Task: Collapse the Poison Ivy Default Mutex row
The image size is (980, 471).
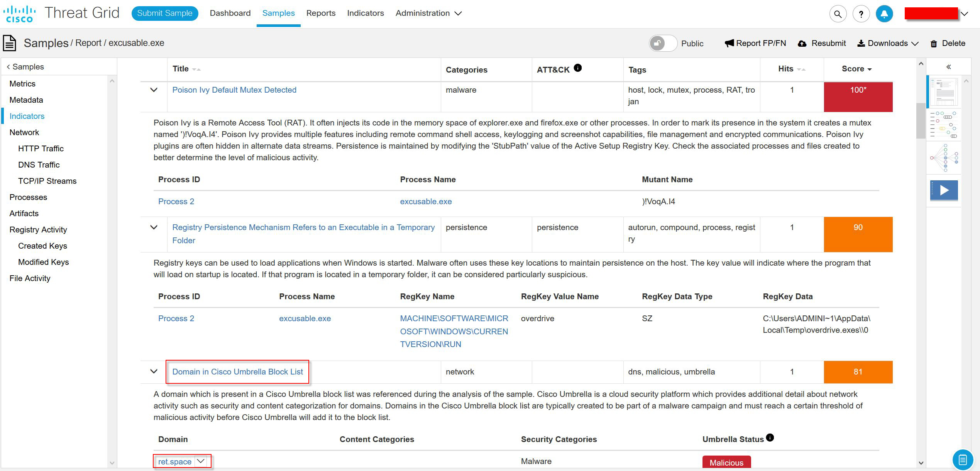Action: [x=154, y=90]
